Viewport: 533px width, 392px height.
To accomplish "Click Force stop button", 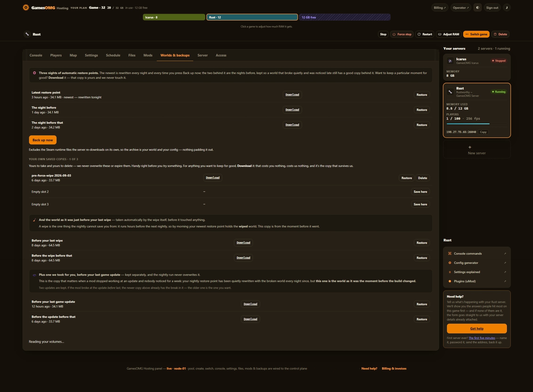I will point(402,34).
